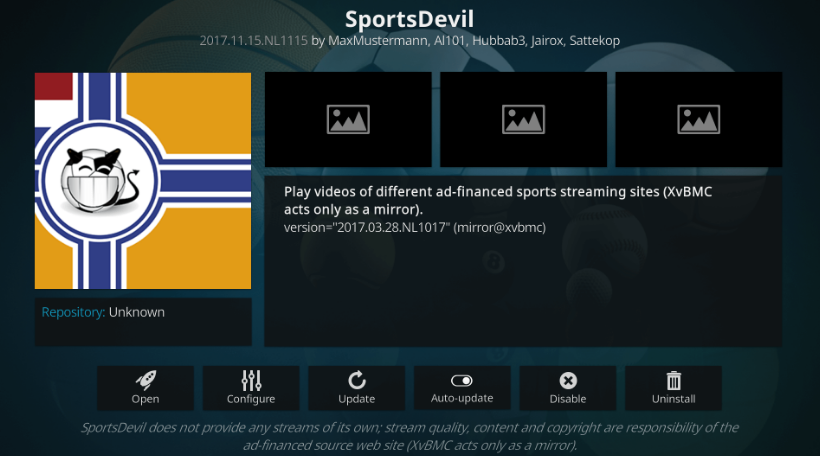Image resolution: width=820 pixels, height=456 pixels.
Task: Click the SportsDevil title heading
Action: [409, 19]
